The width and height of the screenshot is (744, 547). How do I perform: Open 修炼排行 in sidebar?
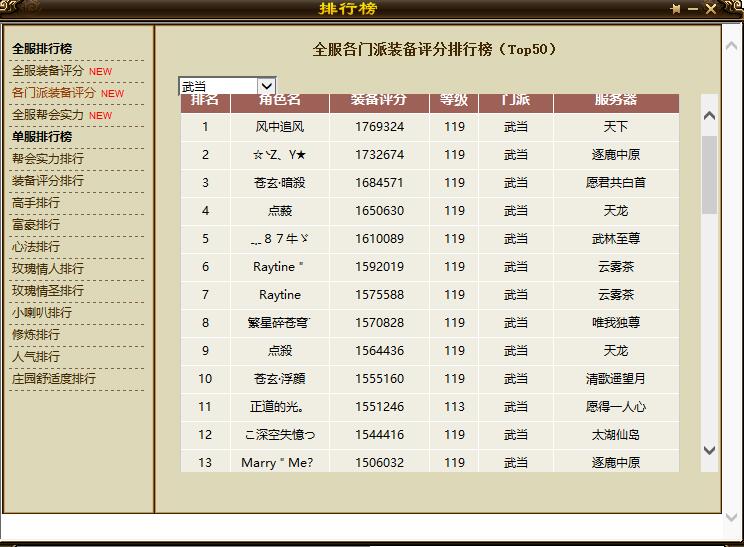coord(36,334)
